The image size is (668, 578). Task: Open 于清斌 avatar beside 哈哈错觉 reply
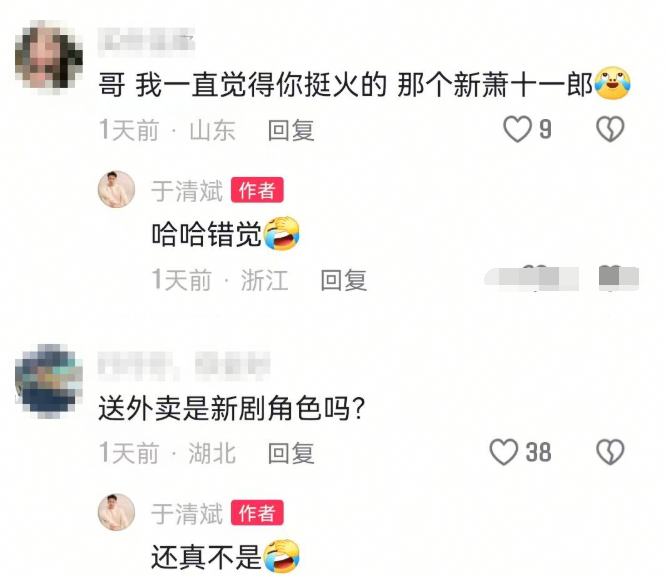[x=116, y=189]
